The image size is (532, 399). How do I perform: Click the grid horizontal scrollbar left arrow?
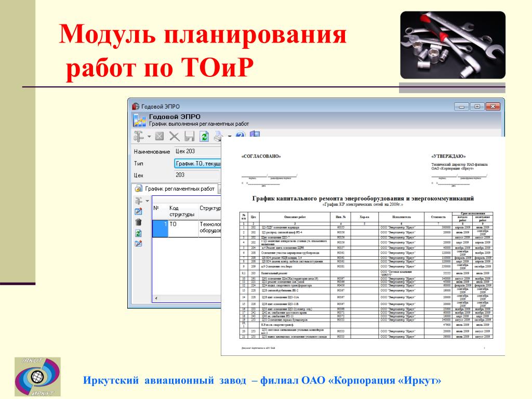(156, 299)
